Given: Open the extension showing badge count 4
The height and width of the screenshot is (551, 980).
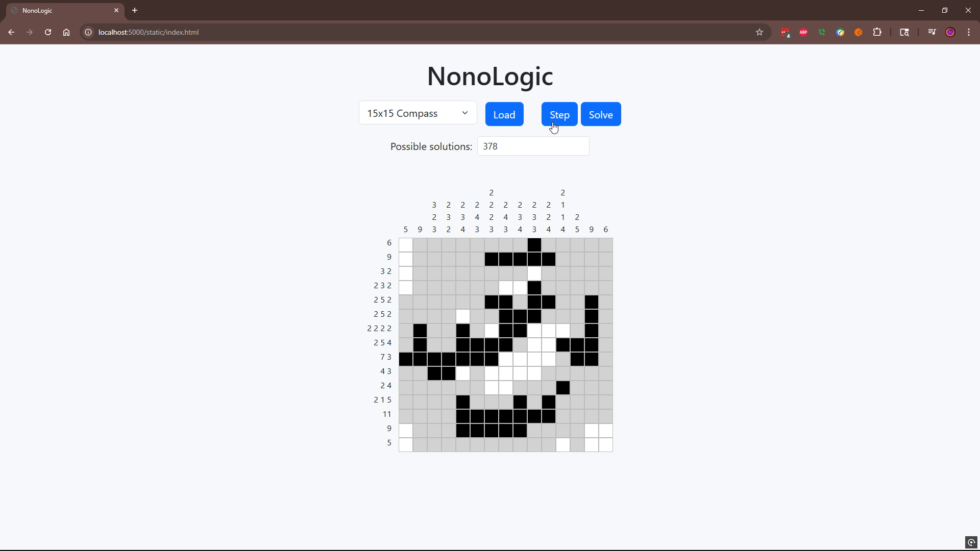Looking at the screenshot, I should pos(786,32).
